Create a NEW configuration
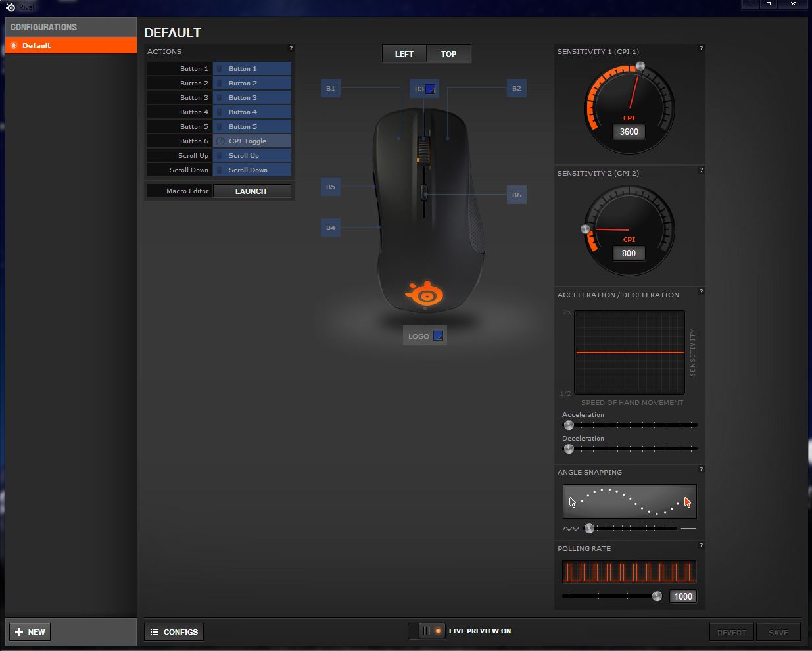This screenshot has width=812, height=651. tap(30, 632)
